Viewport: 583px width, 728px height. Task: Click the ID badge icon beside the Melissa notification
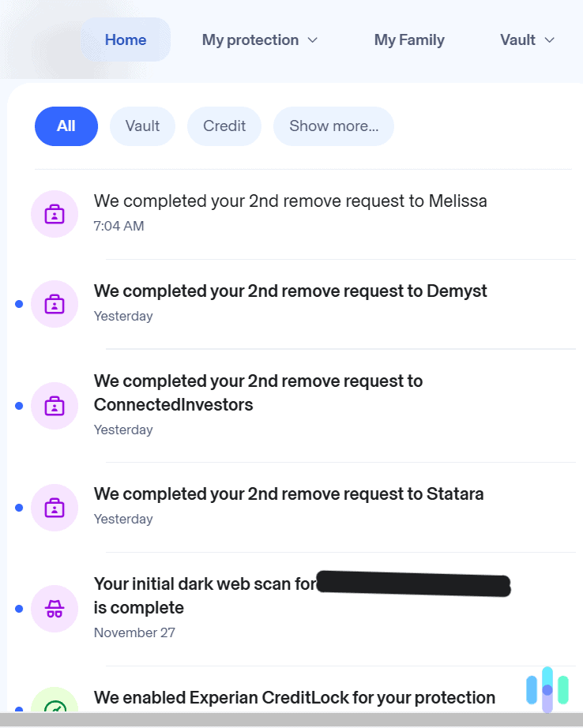tap(55, 214)
